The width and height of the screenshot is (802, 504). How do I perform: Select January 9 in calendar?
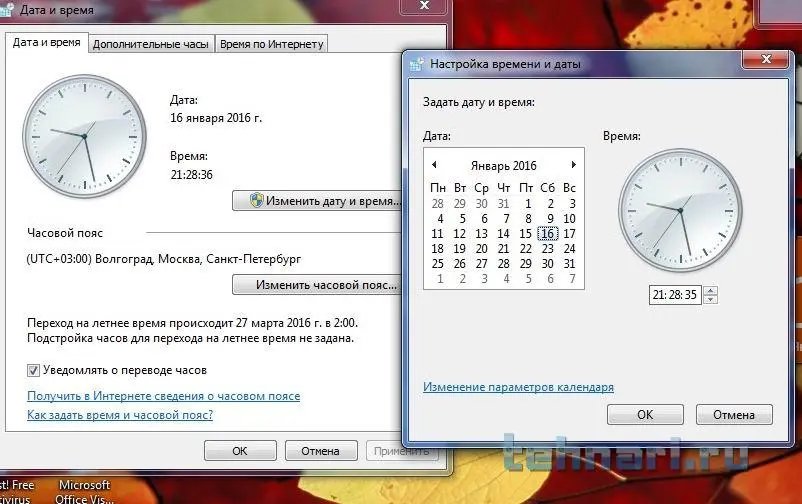[550, 219]
